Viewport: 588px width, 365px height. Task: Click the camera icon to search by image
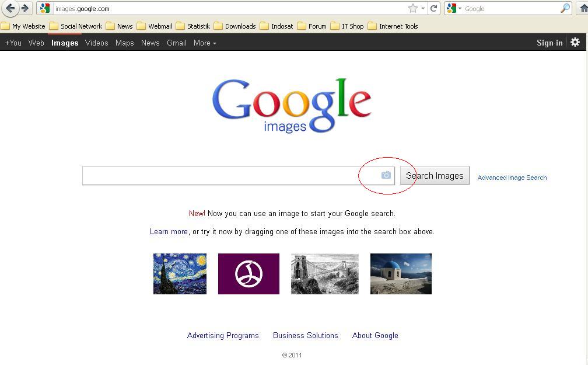(385, 174)
